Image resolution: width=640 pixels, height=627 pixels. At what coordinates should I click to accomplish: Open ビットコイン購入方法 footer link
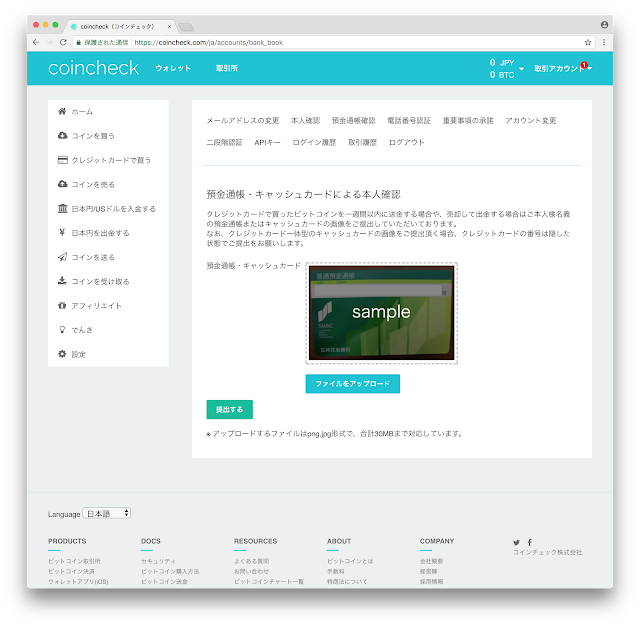point(170,571)
